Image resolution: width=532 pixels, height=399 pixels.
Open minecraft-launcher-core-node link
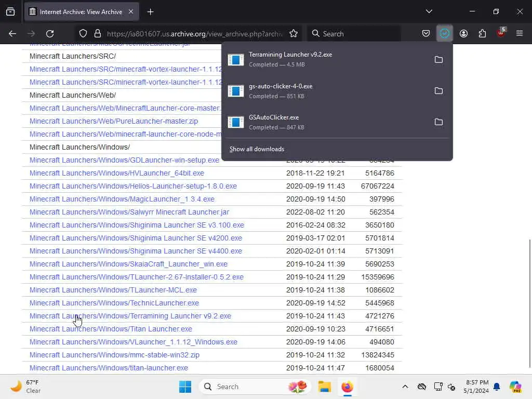pyautogui.click(x=125, y=134)
